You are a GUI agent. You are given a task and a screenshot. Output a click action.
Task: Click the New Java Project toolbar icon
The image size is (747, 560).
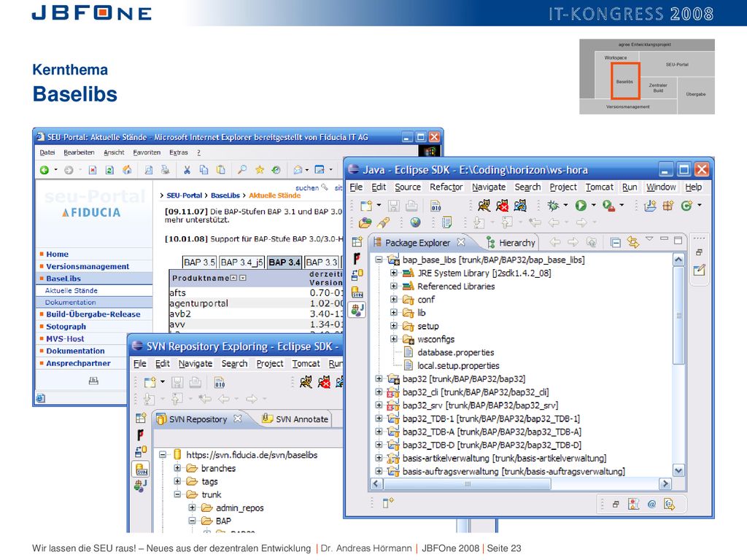[650, 206]
